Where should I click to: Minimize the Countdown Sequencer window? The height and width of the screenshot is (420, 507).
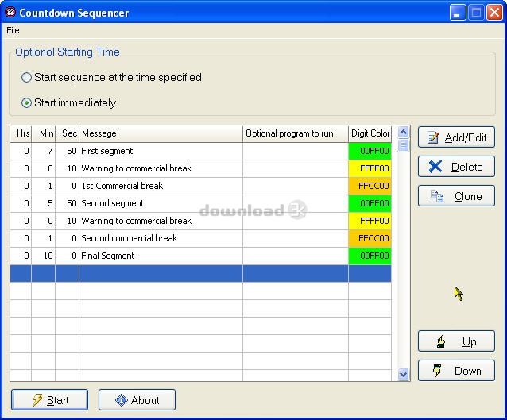tap(458, 12)
